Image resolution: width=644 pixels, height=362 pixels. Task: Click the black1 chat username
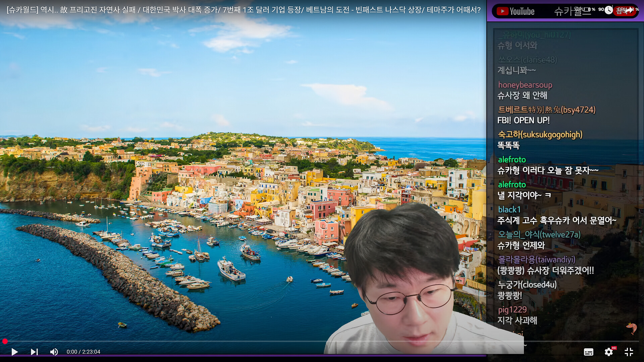tap(509, 209)
